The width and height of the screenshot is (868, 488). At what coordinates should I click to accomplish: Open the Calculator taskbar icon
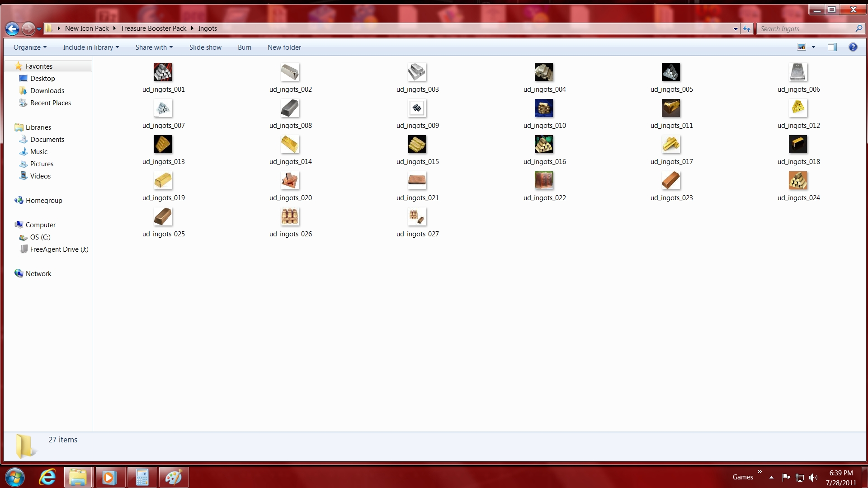point(142,477)
